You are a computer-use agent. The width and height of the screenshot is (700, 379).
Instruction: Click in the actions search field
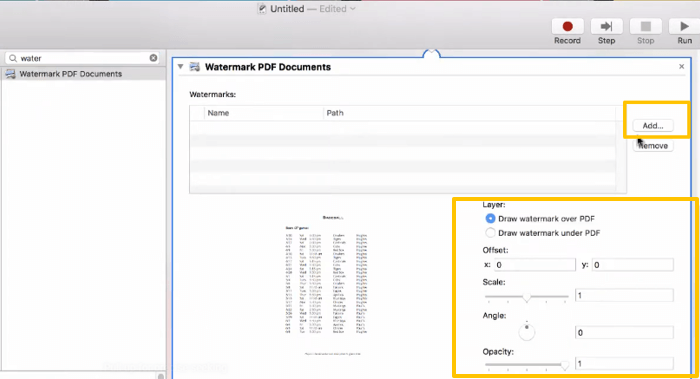(x=83, y=58)
